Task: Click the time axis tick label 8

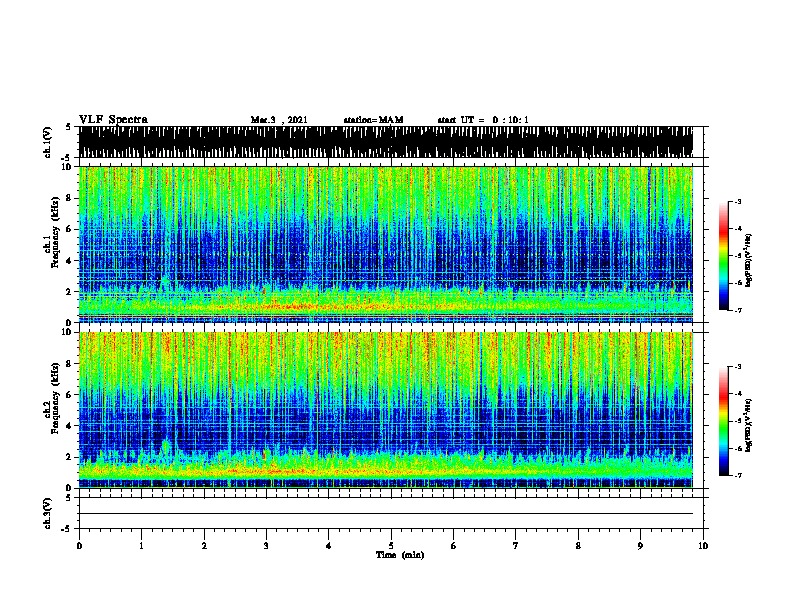Action: (x=578, y=546)
